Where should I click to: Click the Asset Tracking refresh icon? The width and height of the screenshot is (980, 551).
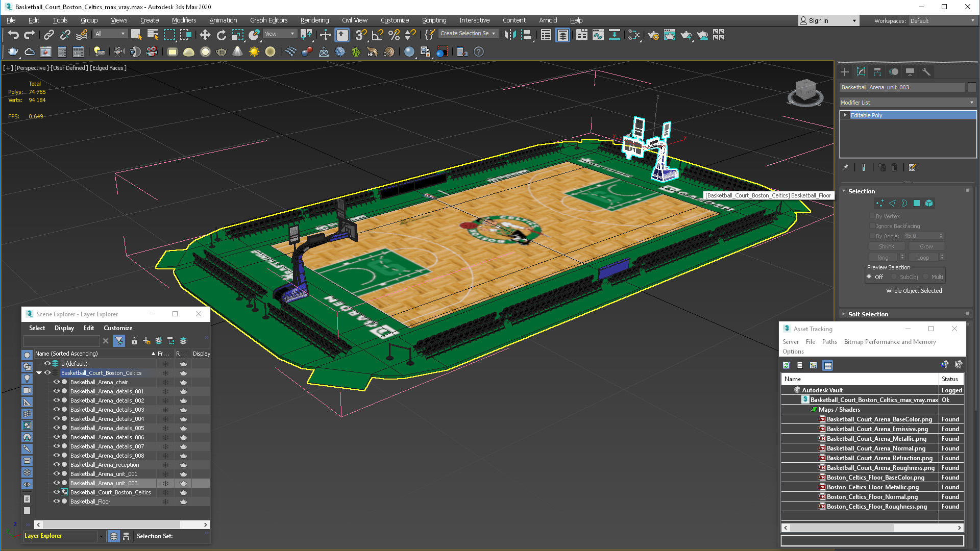click(x=786, y=365)
